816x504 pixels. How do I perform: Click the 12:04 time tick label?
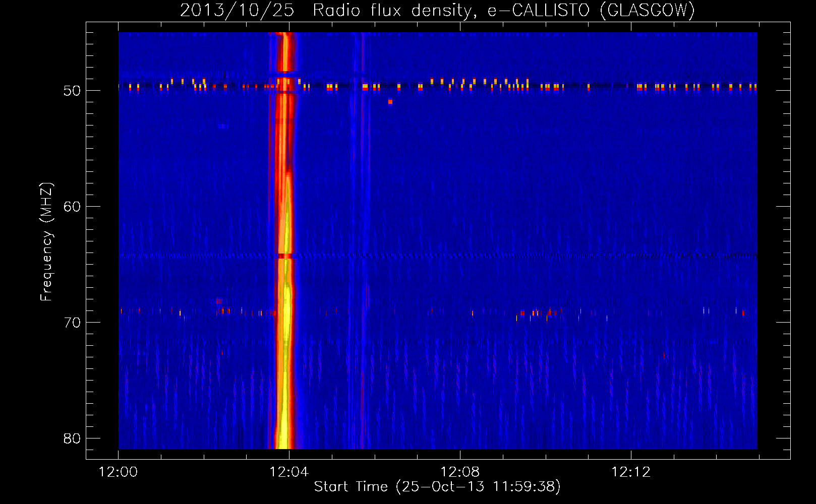289,472
